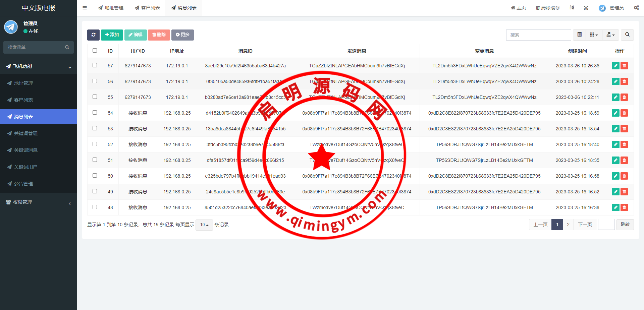644x310 pixels.
Task: Open 关键词管理 in the sidebar
Action: [x=26, y=133]
